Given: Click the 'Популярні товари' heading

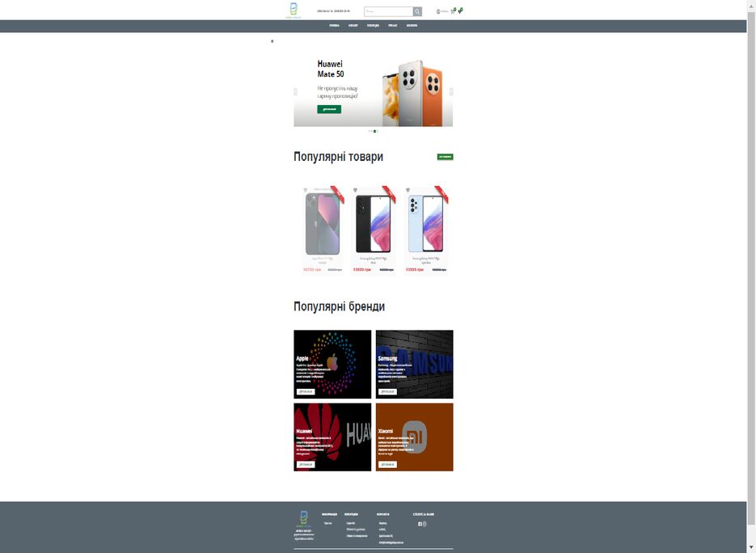Looking at the screenshot, I should pos(339,157).
